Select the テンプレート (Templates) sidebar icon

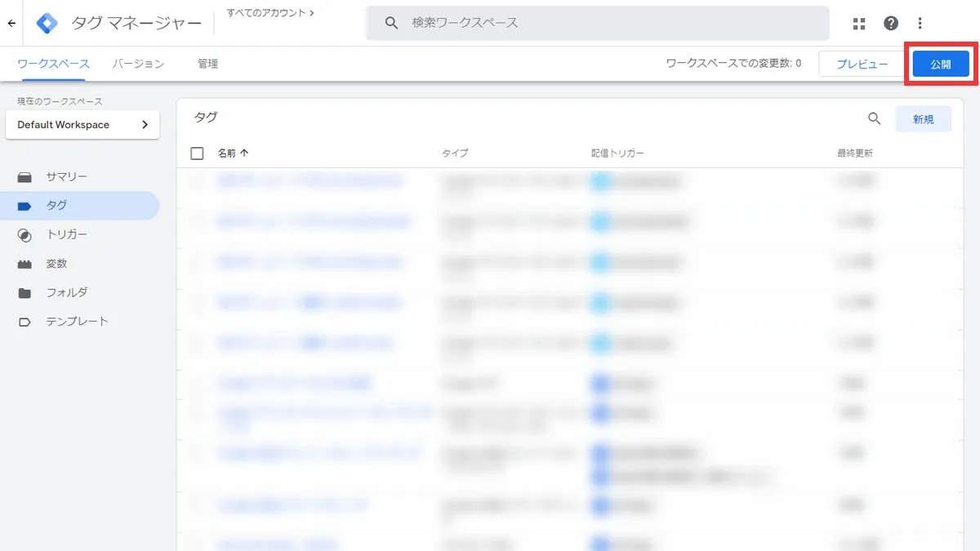pyautogui.click(x=25, y=321)
